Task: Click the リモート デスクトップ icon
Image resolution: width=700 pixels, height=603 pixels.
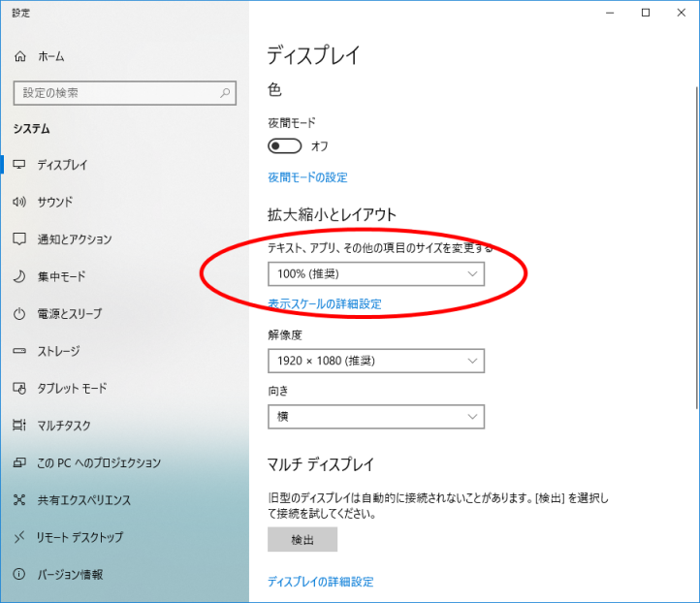Action: (19, 537)
